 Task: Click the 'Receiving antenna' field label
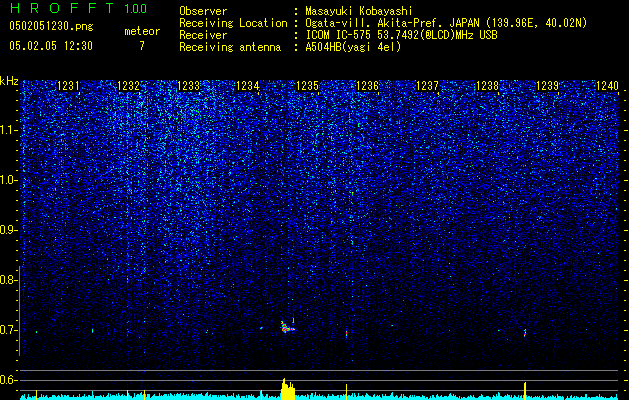[x=230, y=47]
